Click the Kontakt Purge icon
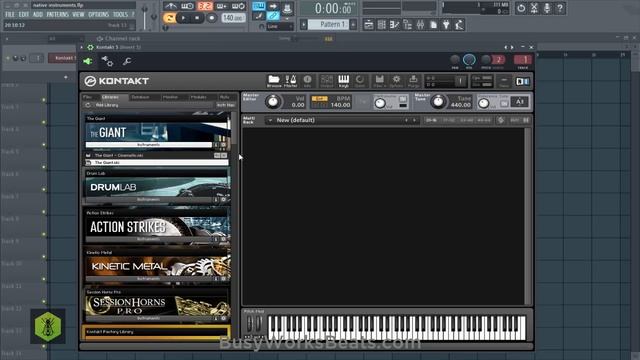The width and height of the screenshot is (640, 360). pyautogui.click(x=413, y=81)
